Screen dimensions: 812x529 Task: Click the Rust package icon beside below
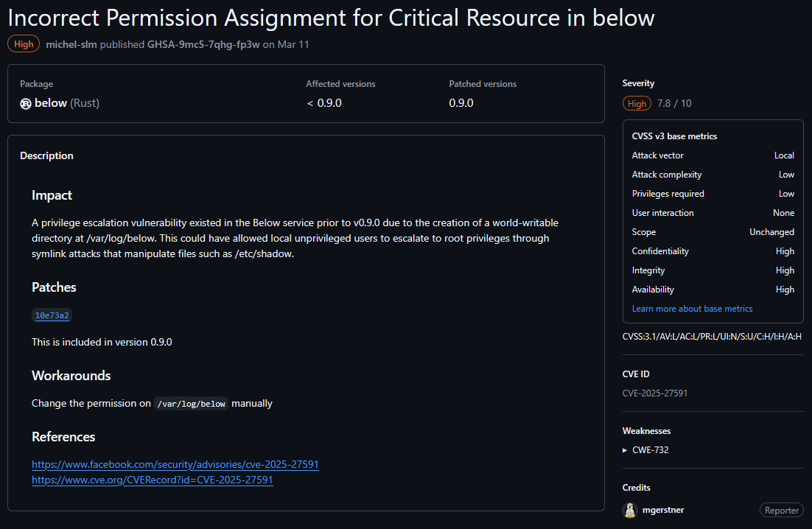tap(26, 104)
